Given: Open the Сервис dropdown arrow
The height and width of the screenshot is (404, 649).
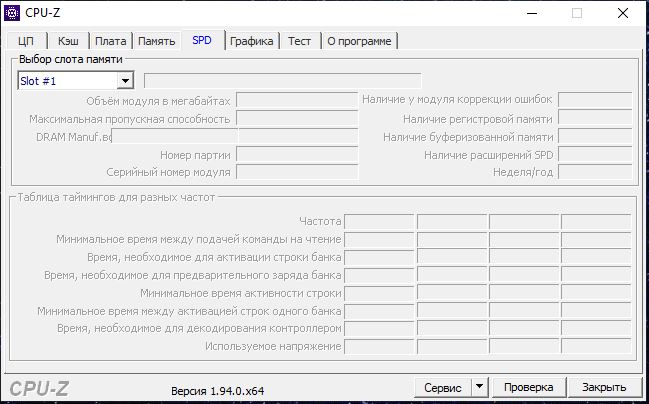Looking at the screenshot, I should pyautogui.click(x=479, y=387).
